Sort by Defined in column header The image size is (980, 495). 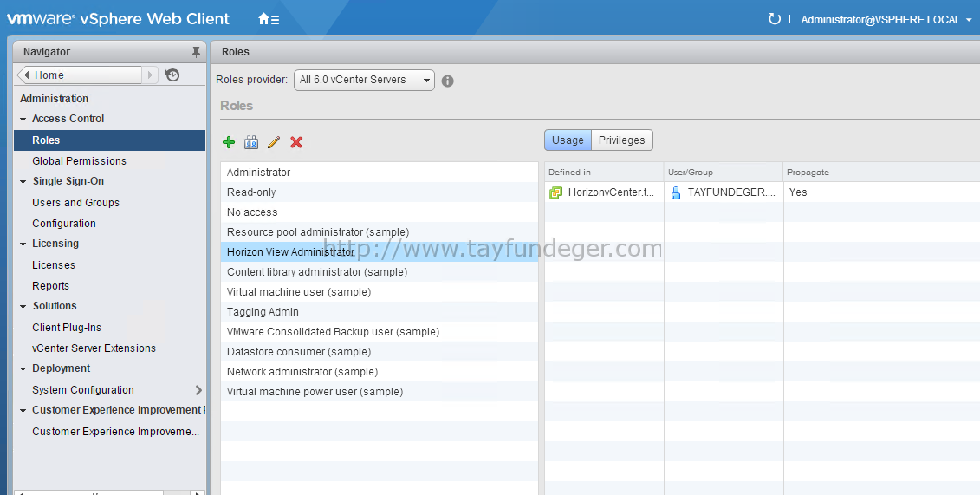tap(604, 172)
